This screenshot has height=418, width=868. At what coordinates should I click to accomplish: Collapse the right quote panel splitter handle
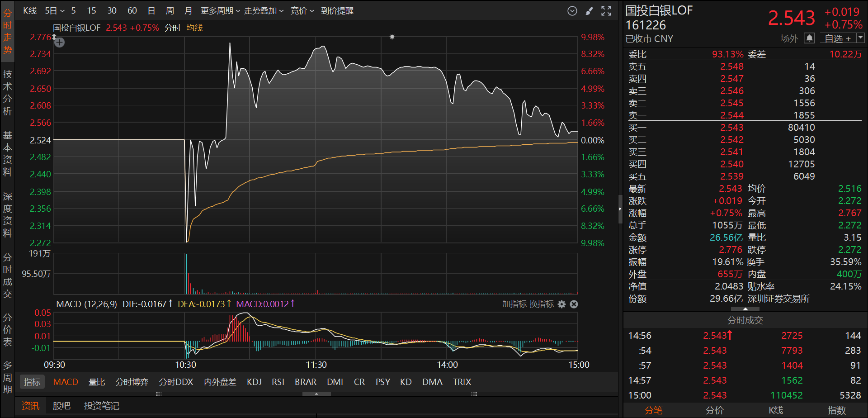[x=620, y=209]
